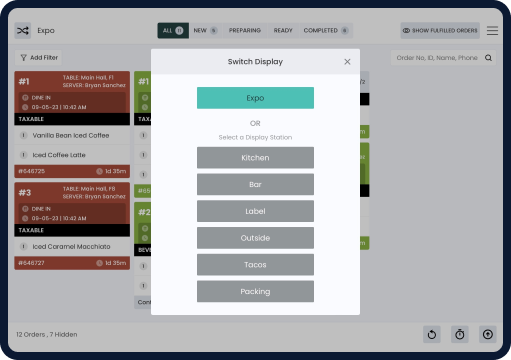Click the date icon on order #1 card
The image size is (511, 360).
25,107
